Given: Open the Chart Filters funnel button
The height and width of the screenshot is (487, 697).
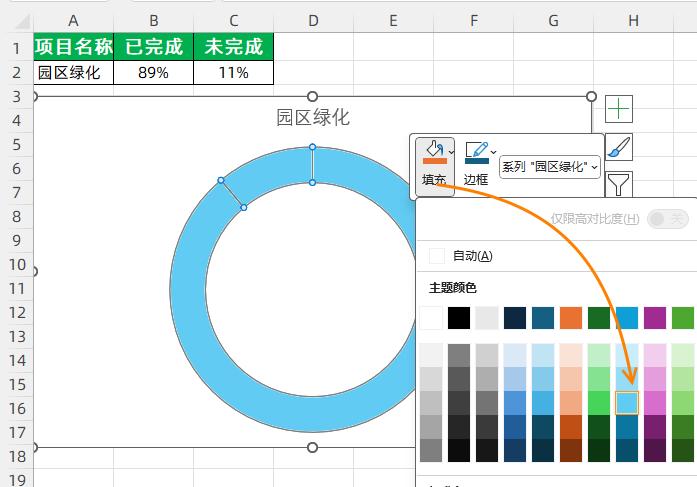Looking at the screenshot, I should pyautogui.click(x=619, y=183).
